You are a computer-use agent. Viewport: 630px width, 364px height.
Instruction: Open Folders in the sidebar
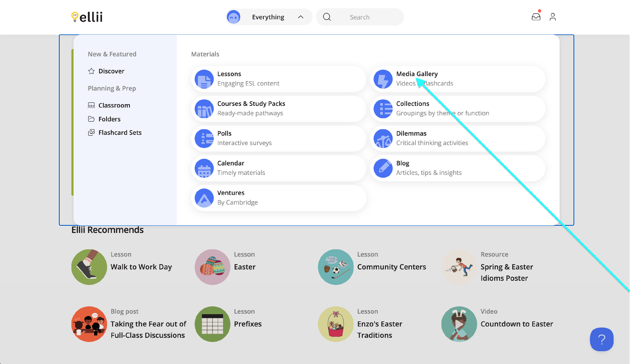click(x=109, y=119)
